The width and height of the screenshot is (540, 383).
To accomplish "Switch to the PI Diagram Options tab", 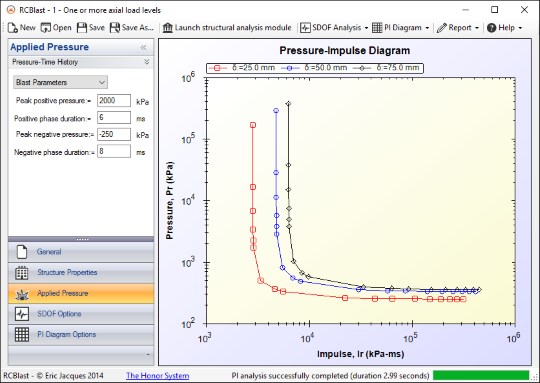I will 81,334.
